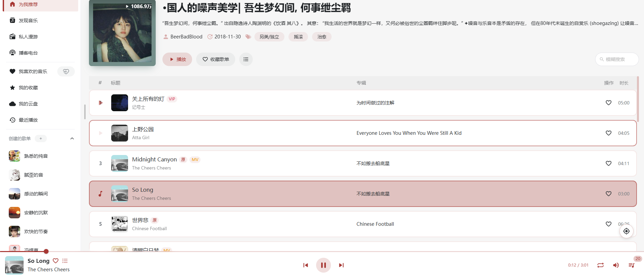Open album Everyone Loves You When You Were Still A Kid
The width and height of the screenshot is (644, 278).
pyautogui.click(x=409, y=133)
